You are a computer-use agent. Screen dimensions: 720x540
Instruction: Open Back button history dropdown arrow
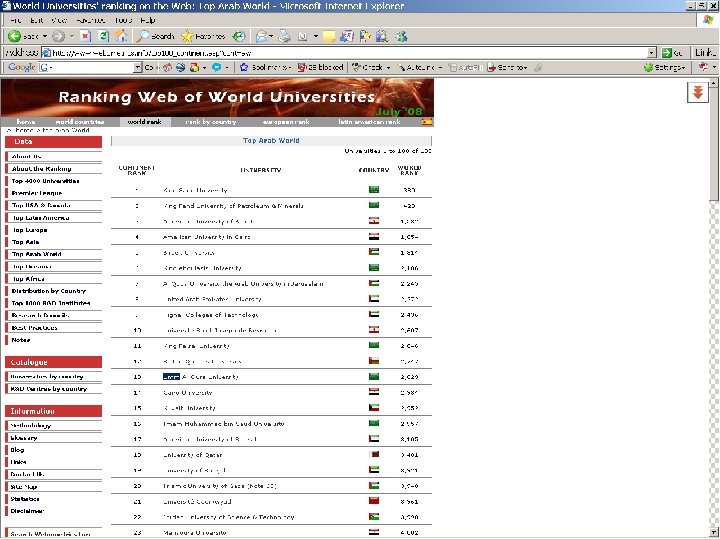point(45,36)
